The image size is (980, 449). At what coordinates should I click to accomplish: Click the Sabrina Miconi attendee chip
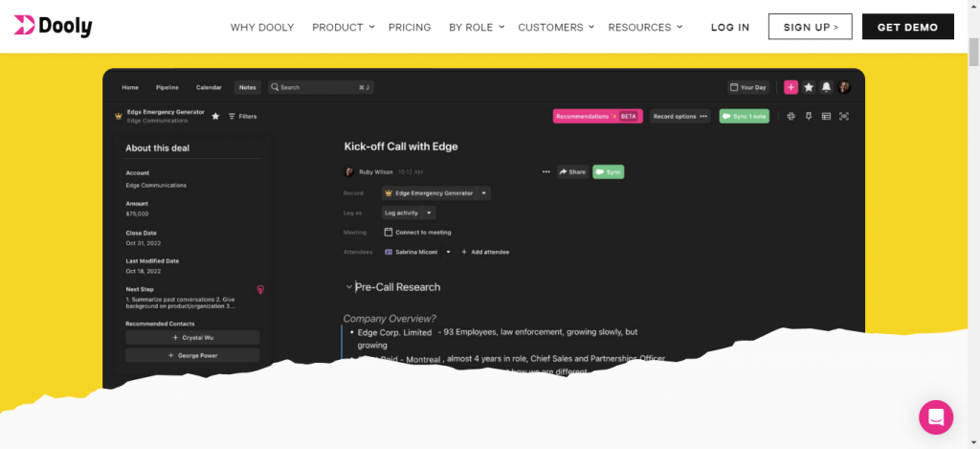coord(412,252)
